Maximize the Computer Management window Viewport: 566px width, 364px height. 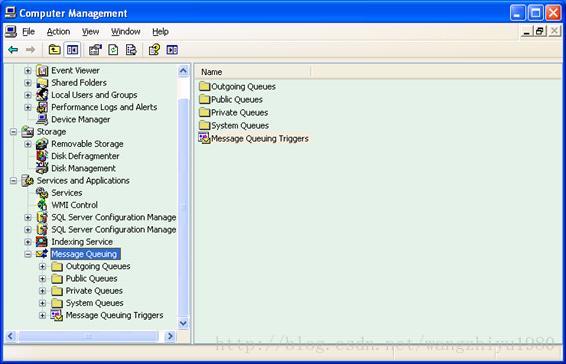[536, 13]
